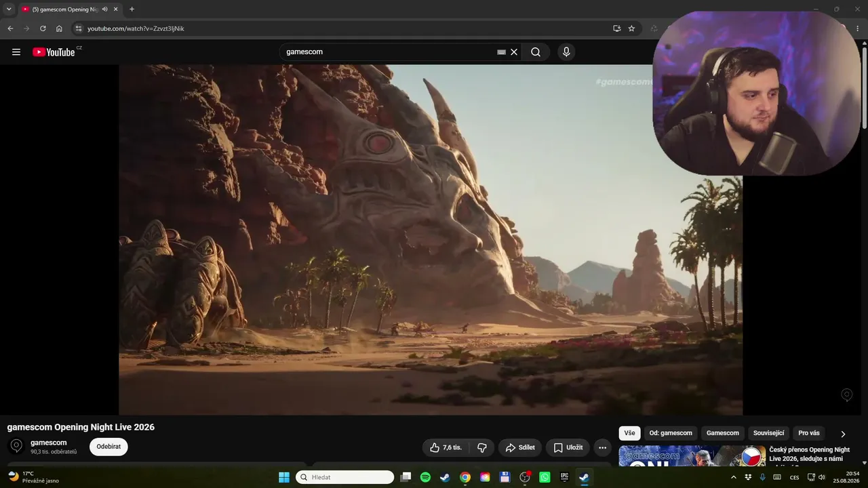Open the on-screen keyboard in search box
This screenshot has height=488, width=868.
501,52
